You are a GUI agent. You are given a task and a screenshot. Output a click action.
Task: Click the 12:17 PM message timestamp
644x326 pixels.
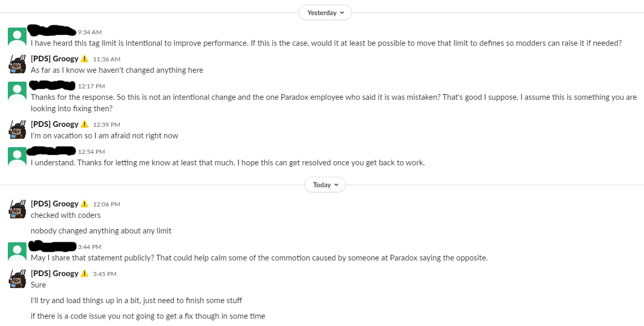pyautogui.click(x=92, y=86)
